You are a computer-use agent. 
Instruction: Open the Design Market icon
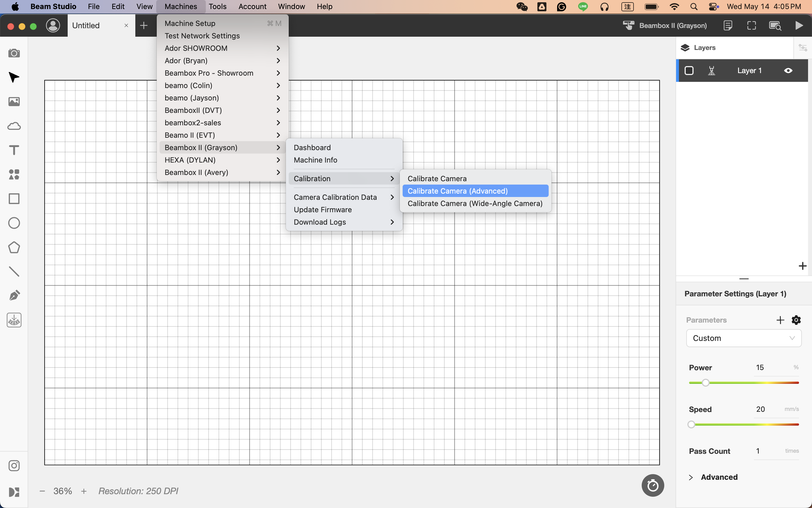click(14, 492)
